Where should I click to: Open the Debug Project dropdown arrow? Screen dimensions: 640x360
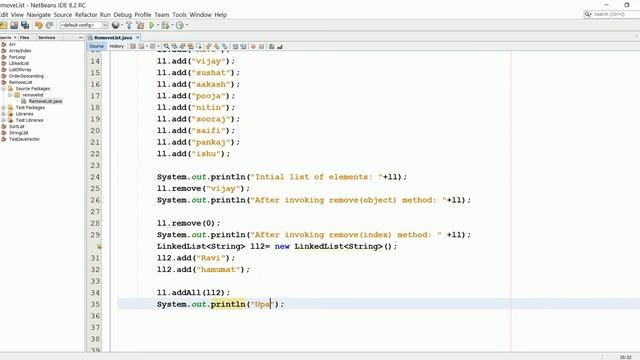[x=172, y=25]
